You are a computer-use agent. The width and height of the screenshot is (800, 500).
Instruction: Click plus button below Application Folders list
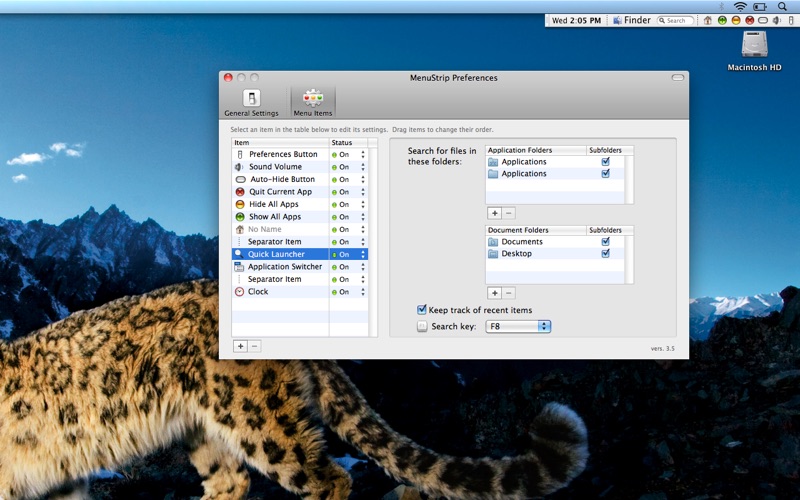coord(494,213)
